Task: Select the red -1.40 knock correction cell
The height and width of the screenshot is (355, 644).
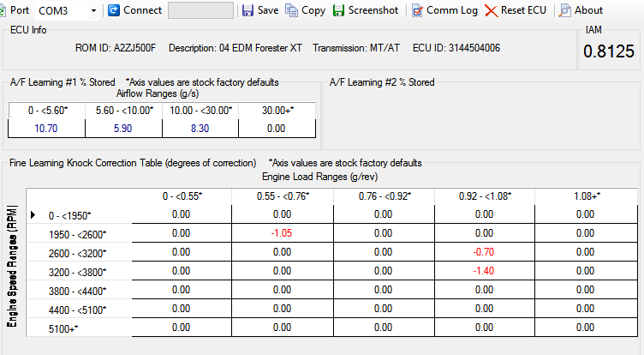Action: point(484,271)
